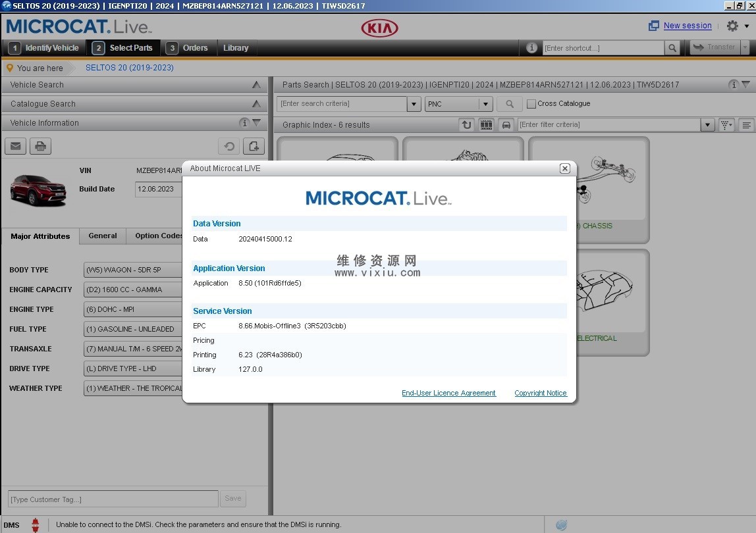The height and width of the screenshot is (533, 756).
Task: Collapse the Parts Search panel arrow
Action: point(746,84)
